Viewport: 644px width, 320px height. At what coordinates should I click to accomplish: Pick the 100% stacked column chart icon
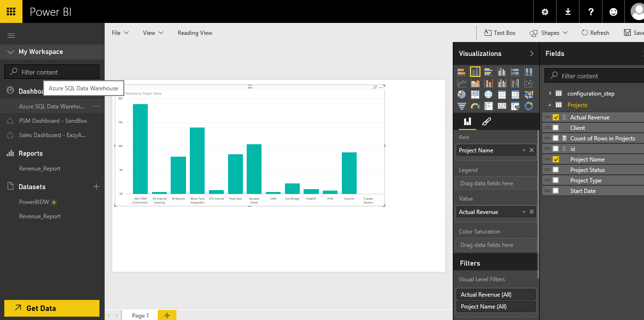coord(528,72)
